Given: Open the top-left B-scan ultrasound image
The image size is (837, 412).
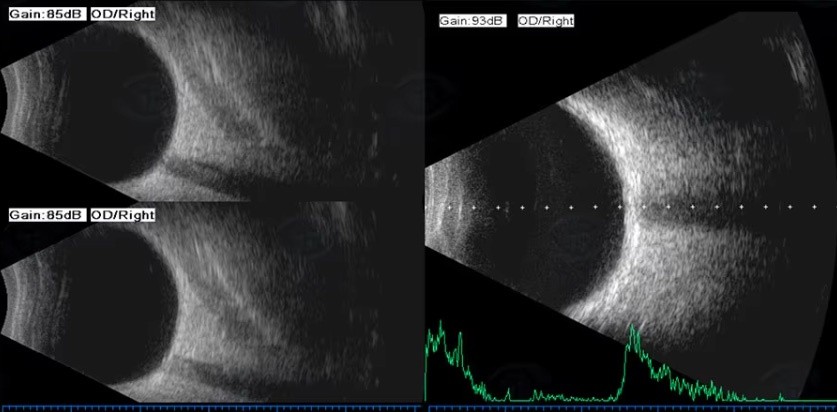Looking at the screenshot, I should [x=211, y=101].
